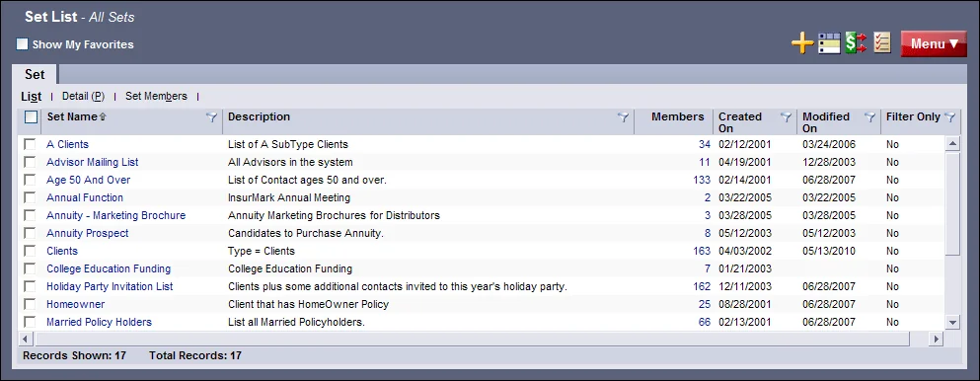Check the box for Married Policy Holders

tap(30, 323)
